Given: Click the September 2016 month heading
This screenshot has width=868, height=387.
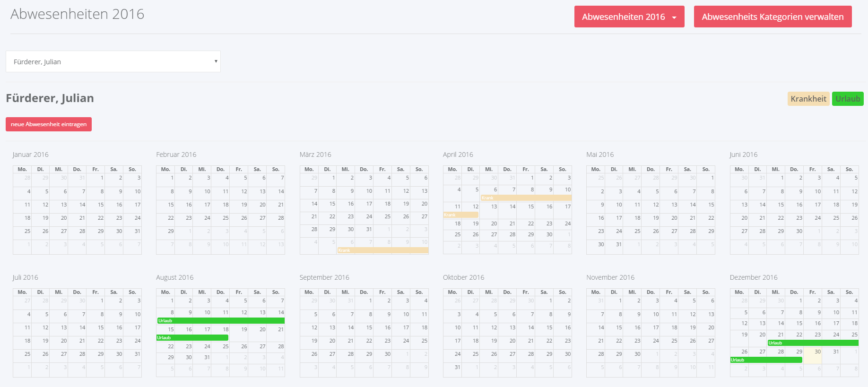Looking at the screenshot, I should point(324,277).
